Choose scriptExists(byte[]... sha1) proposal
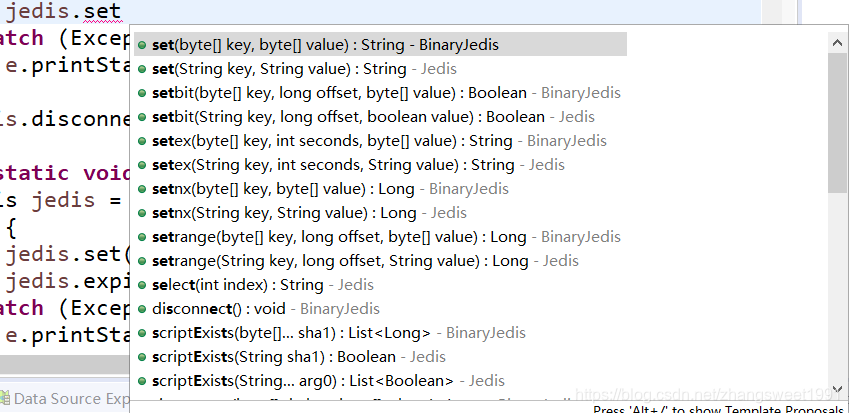 pyautogui.click(x=380, y=332)
